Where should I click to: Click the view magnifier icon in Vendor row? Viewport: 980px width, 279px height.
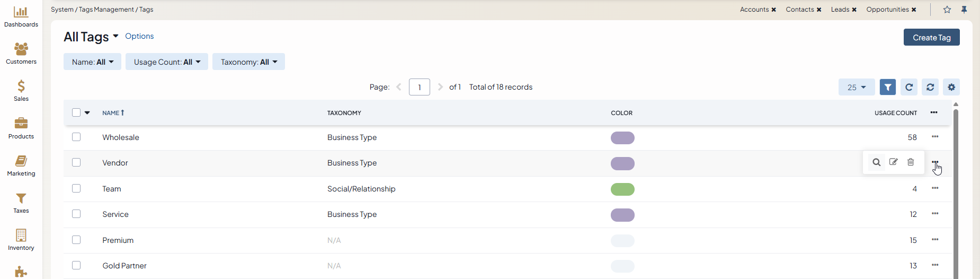point(877,162)
